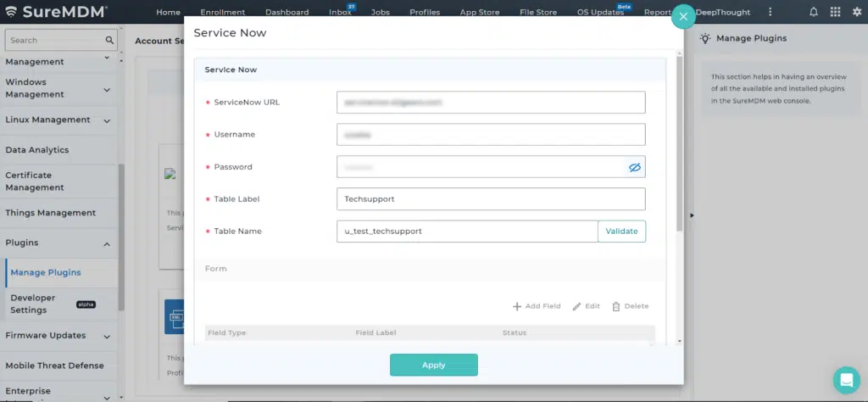Select Data Analytics in sidebar
Screen dimensions: 868x402
tap(37, 150)
